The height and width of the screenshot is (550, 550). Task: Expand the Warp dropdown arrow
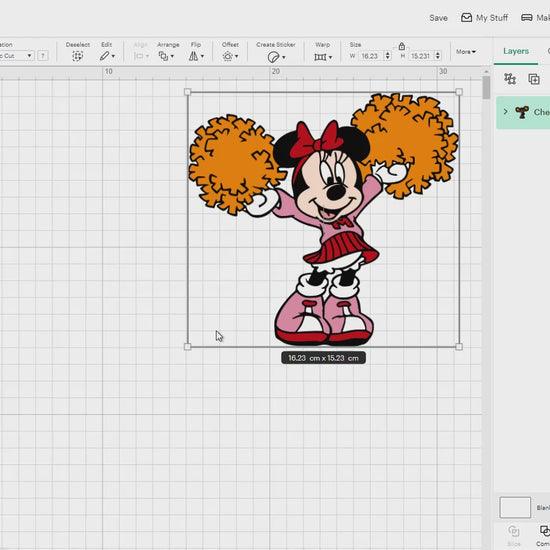pos(330,57)
